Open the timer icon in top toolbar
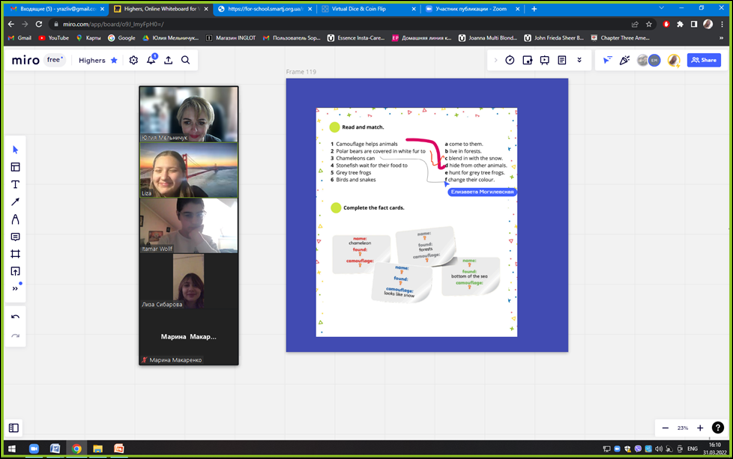The image size is (733, 459). (510, 61)
